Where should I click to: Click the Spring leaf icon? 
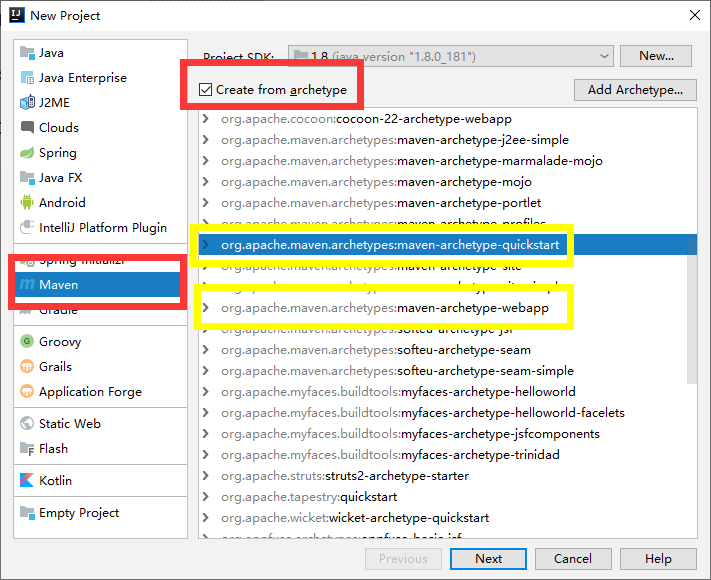pos(27,153)
